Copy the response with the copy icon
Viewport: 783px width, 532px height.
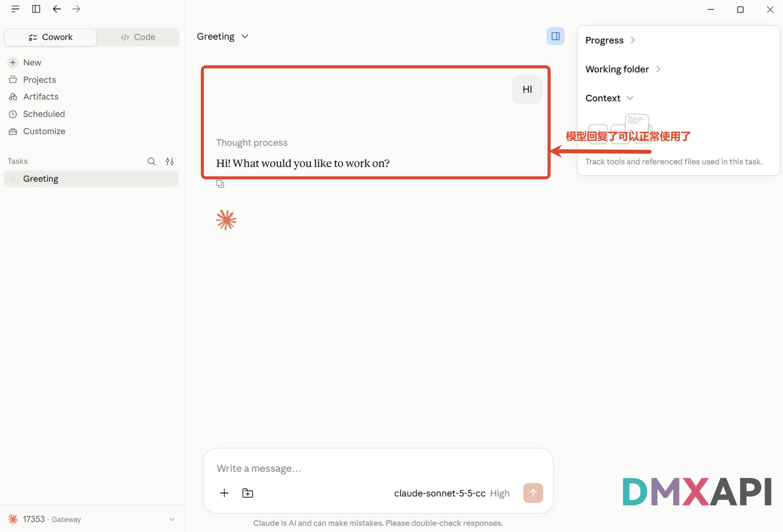[220, 184]
